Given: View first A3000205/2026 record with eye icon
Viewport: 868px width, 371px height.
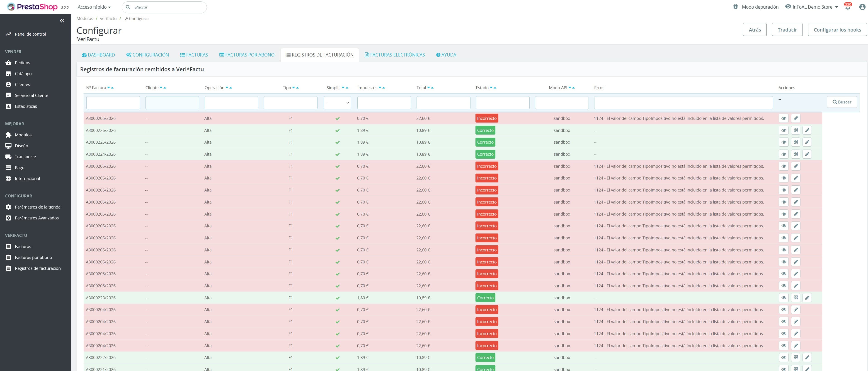Looking at the screenshot, I should (x=783, y=118).
